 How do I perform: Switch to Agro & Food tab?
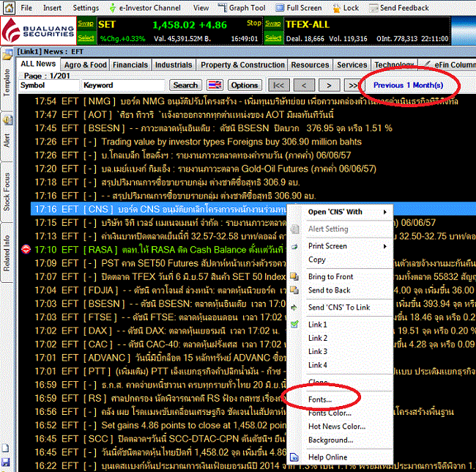[x=85, y=64]
